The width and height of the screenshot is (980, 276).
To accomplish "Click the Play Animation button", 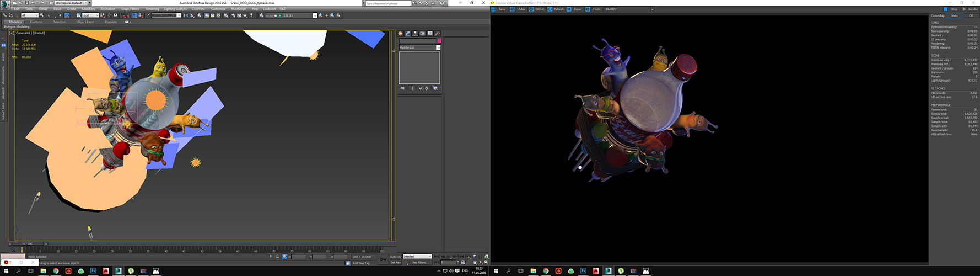I will (449, 257).
